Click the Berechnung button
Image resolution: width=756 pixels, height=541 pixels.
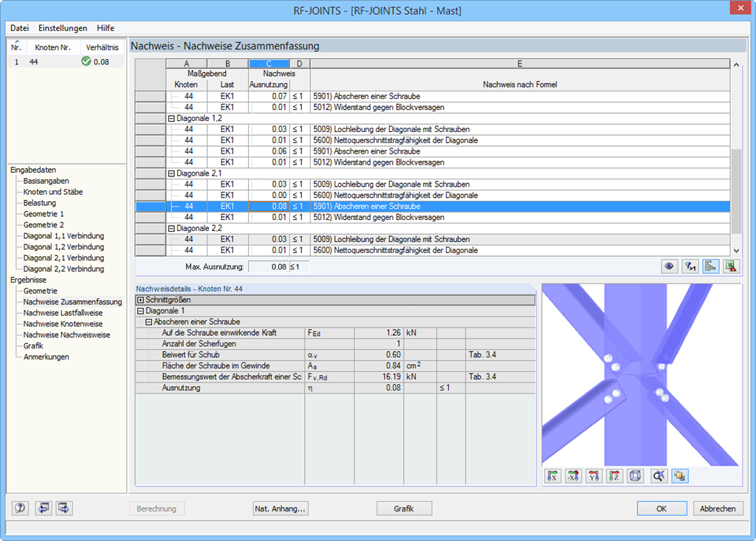(157, 509)
